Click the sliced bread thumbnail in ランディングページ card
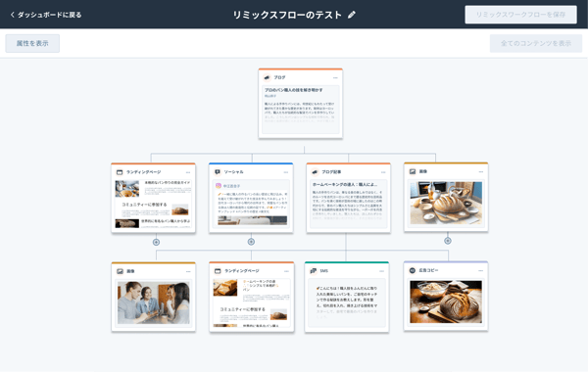588x372 pixels. 225,288
